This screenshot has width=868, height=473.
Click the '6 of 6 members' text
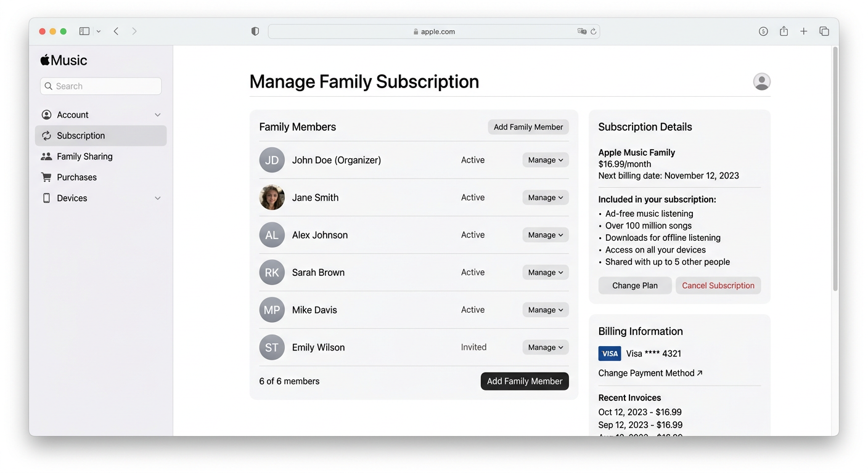pos(289,381)
